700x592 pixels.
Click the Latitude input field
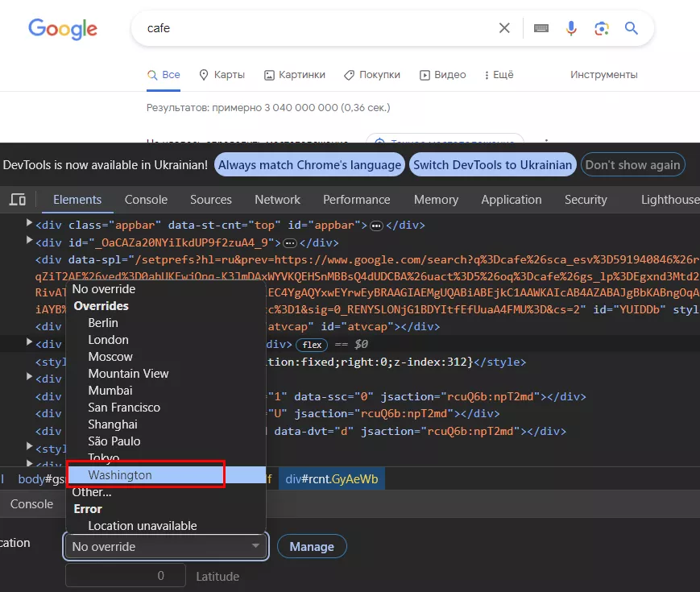click(x=126, y=575)
